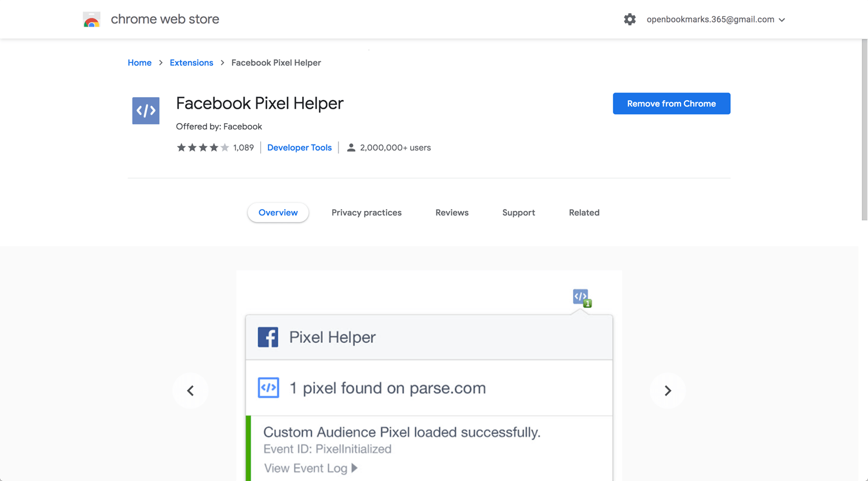868x481 pixels.
Task: Open the Developer Tools category link
Action: click(299, 147)
